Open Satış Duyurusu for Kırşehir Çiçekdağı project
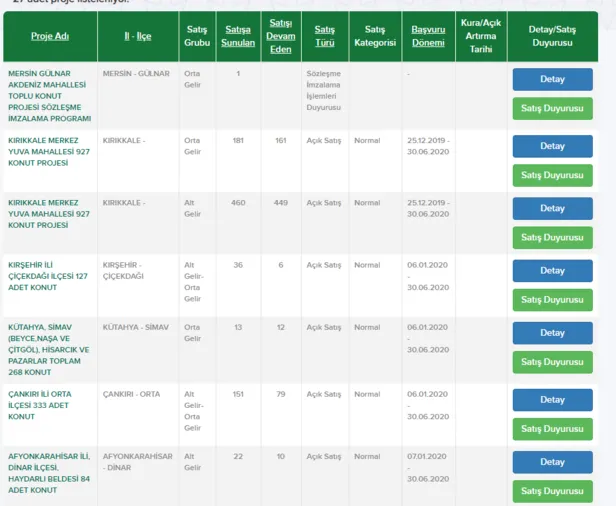The image size is (616, 506). pyautogui.click(x=552, y=300)
